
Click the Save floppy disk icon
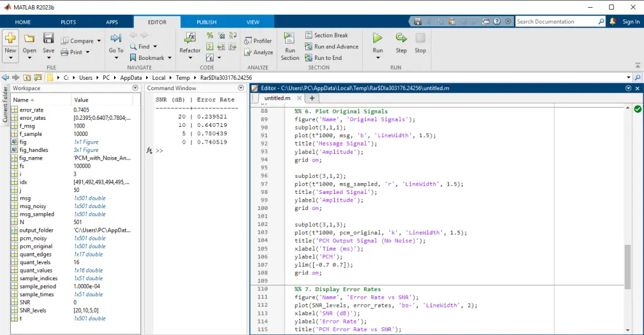point(48,38)
